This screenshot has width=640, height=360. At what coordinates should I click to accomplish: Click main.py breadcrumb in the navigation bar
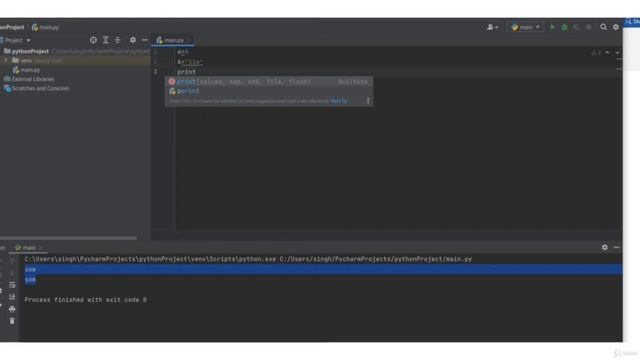45,27
